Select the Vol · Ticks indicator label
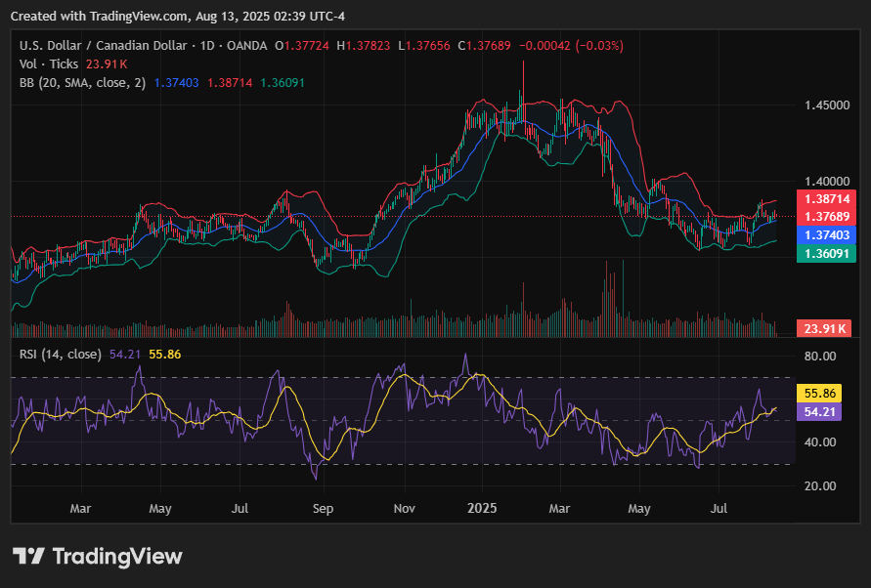 point(49,63)
